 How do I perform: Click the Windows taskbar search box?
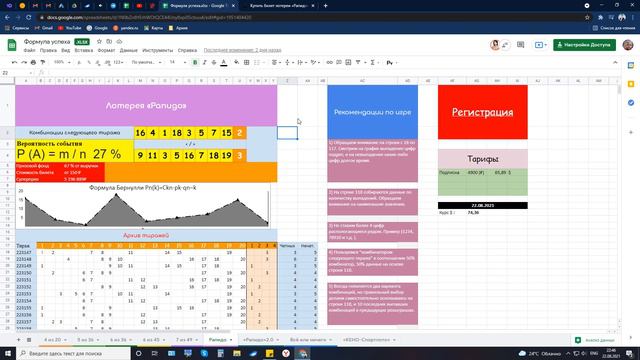click(74, 353)
